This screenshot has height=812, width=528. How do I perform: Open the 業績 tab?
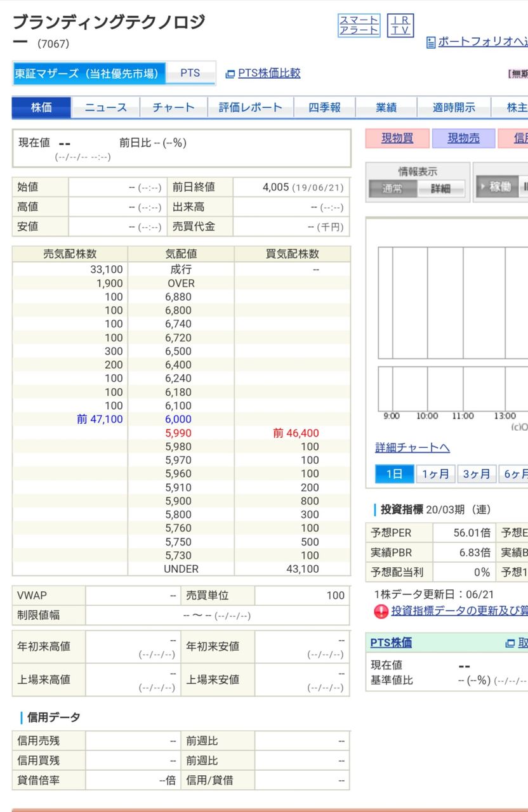tap(386, 108)
